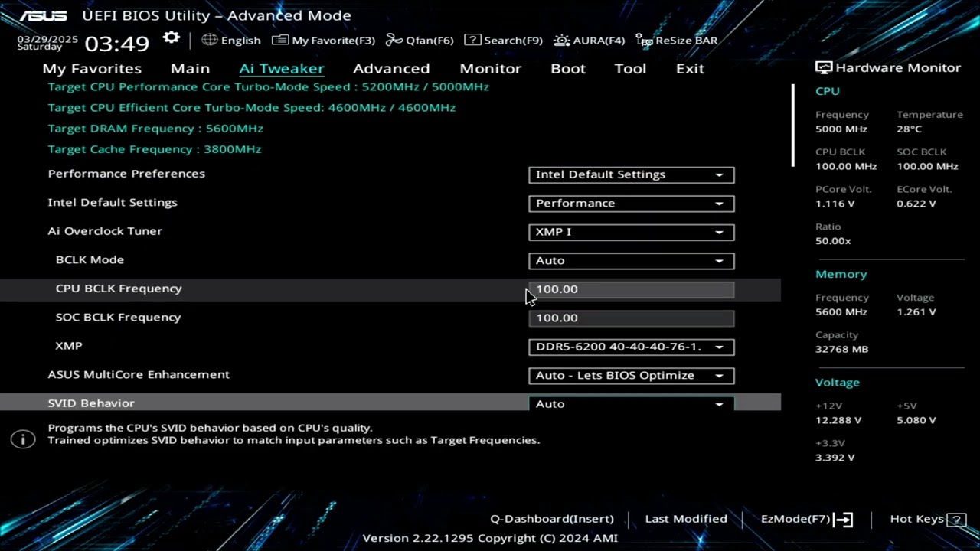Open the Intel Default Settings Performance dropdown
This screenshot has width=980, height=551.
(631, 204)
